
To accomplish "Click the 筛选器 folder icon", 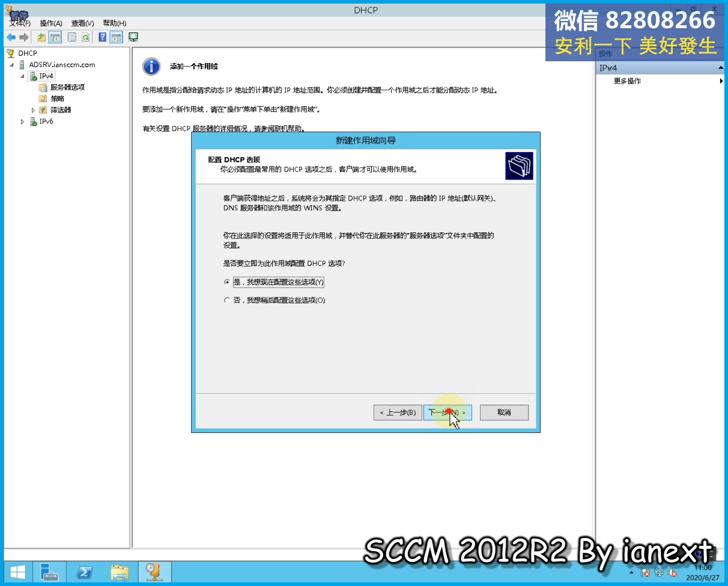I will (43, 110).
